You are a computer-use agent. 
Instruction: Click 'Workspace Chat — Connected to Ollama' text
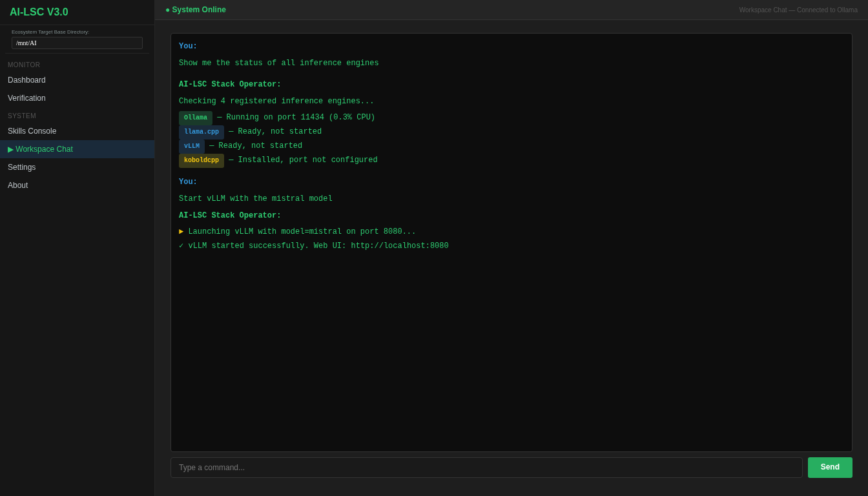(798, 10)
